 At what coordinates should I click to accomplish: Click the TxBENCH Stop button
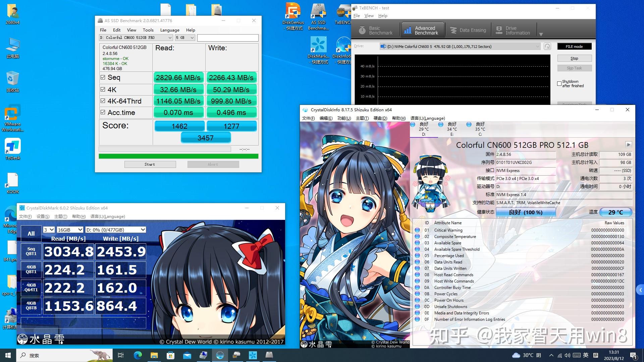pyautogui.click(x=574, y=58)
